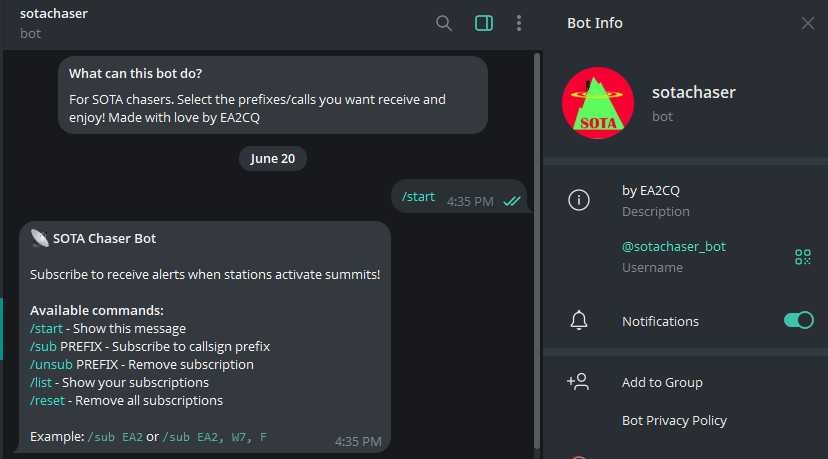The image size is (828, 459).
Task: Open the sotachaser SOTA profile picture
Action: pyautogui.click(x=598, y=103)
